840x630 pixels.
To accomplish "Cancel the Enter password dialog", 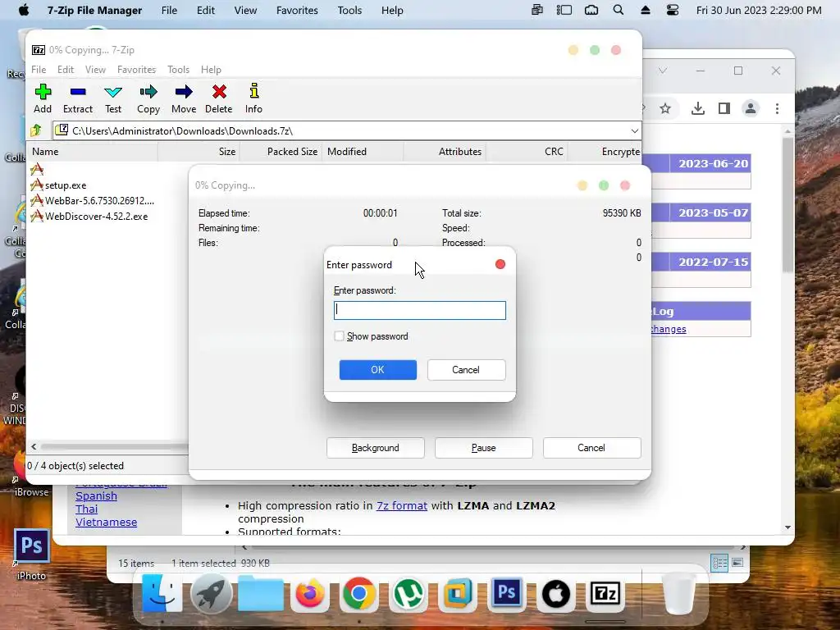I will 466,370.
